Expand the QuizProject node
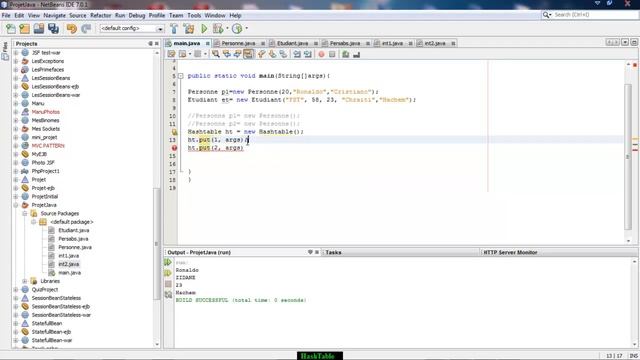Viewport: 640px width, 360px height. click(16, 290)
